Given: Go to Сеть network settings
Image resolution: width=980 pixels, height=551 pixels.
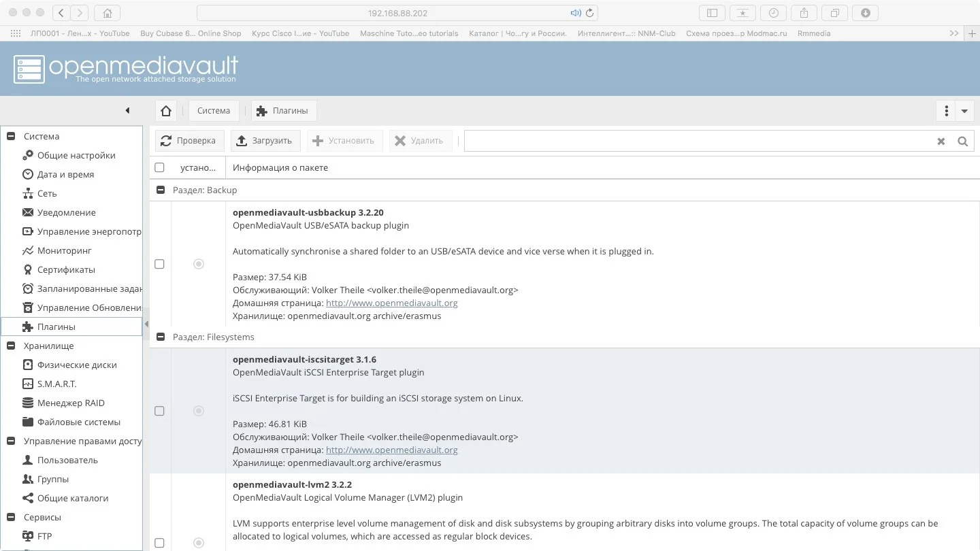Looking at the screenshot, I should coord(47,193).
